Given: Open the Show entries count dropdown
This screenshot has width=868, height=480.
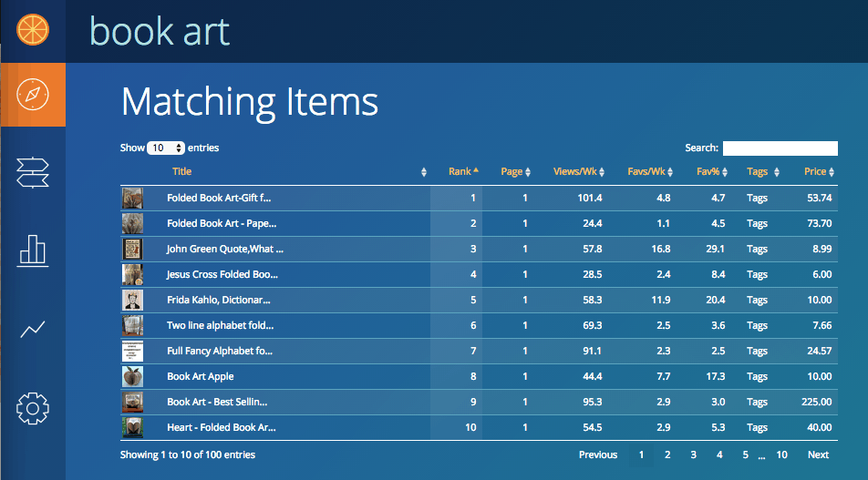Looking at the screenshot, I should tap(166, 148).
